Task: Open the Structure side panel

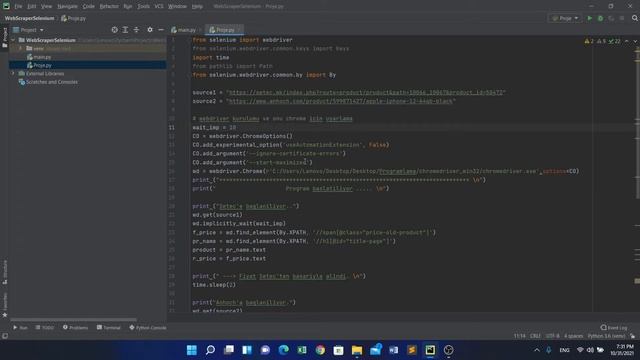Action: click(5, 272)
